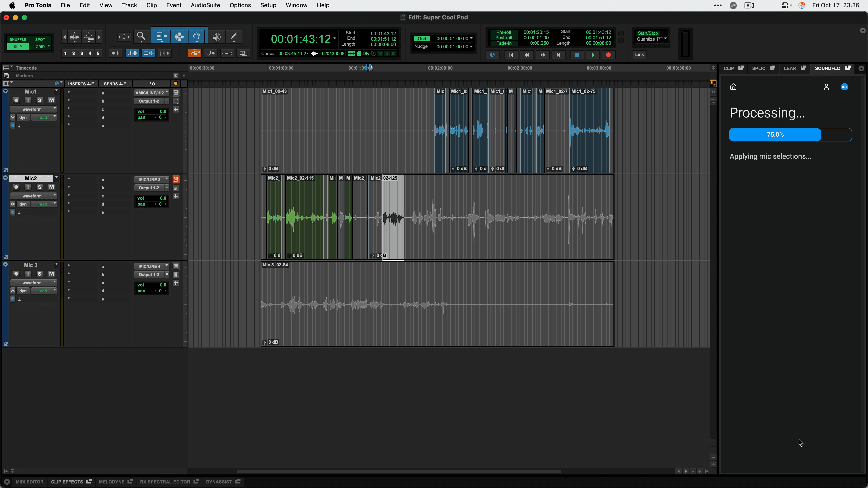Switch to the MELODYNE tab
Image resolution: width=868 pixels, height=488 pixels.
click(x=111, y=482)
